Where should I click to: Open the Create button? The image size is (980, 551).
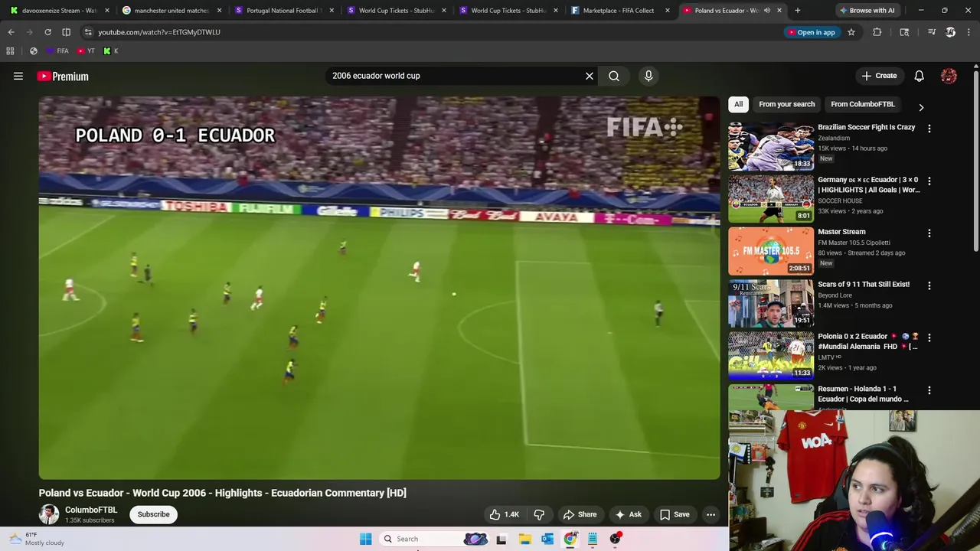pos(879,76)
